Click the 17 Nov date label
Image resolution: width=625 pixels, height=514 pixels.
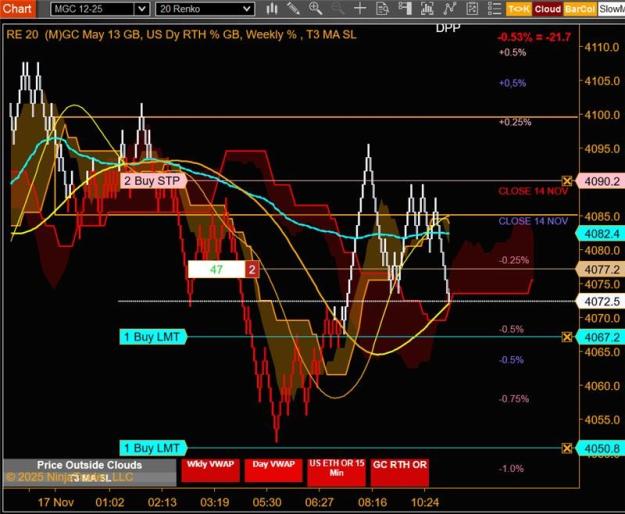pos(55,502)
